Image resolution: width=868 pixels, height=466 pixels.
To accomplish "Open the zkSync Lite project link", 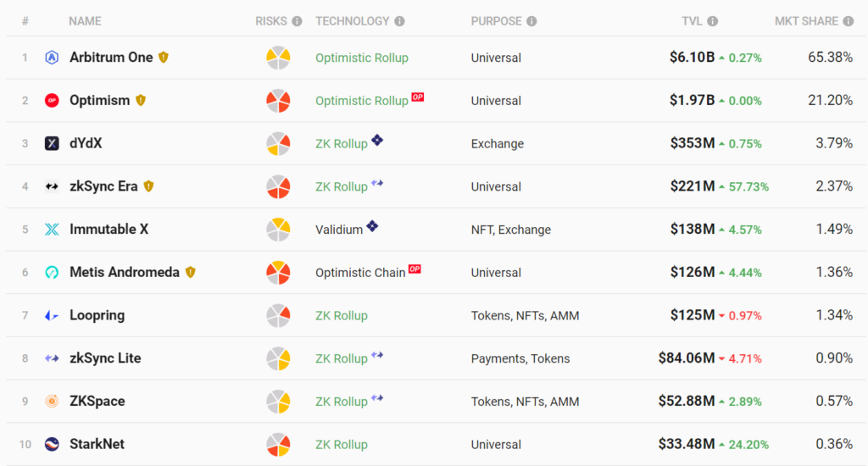I will pyautogui.click(x=105, y=358).
